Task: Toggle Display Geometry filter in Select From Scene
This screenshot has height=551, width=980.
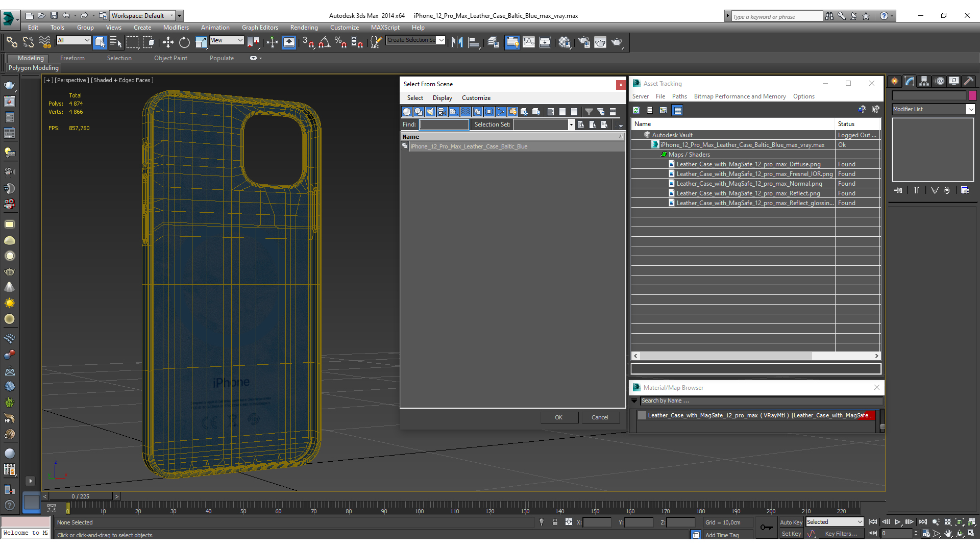Action: (407, 112)
